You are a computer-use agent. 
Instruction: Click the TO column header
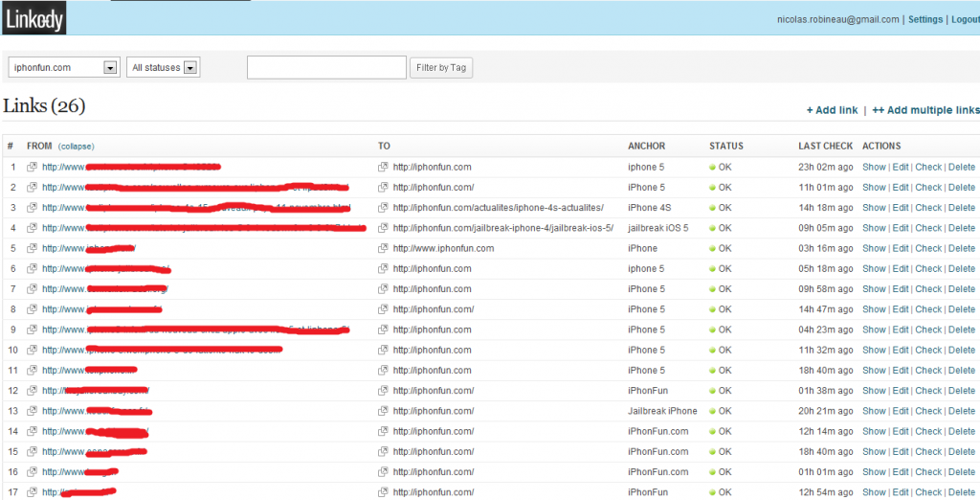384,146
